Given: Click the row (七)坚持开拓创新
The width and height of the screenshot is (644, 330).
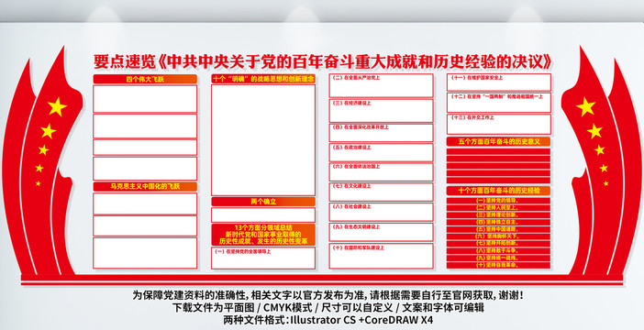Looking at the screenshot, I should coord(499,244).
